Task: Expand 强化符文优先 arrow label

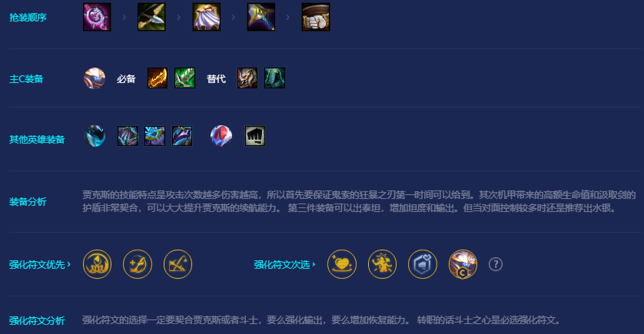Action: coord(40,265)
